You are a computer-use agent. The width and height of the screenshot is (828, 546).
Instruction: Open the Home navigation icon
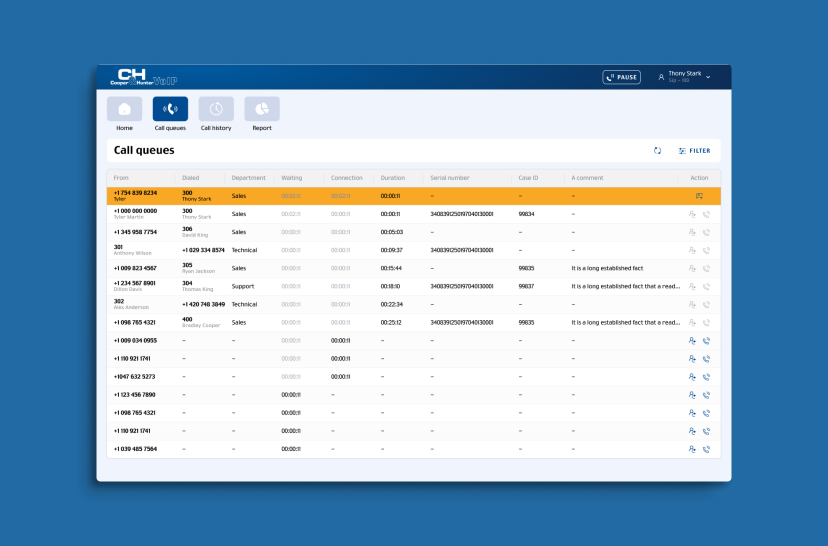pyautogui.click(x=124, y=109)
